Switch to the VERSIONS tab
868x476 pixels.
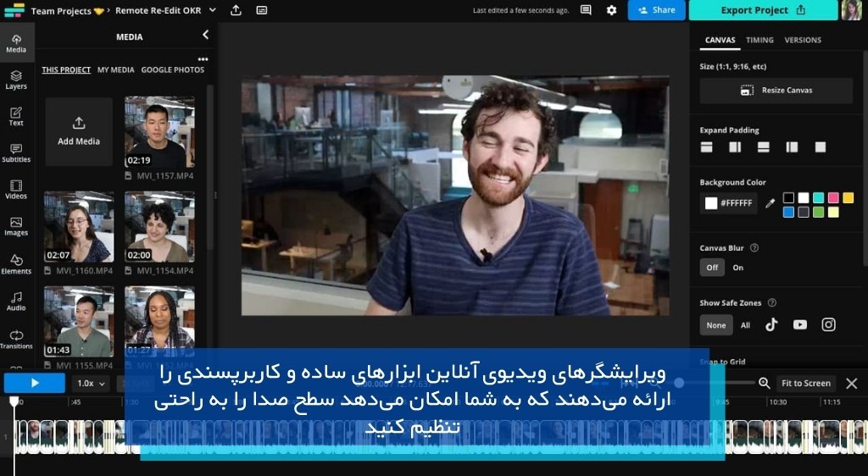tap(803, 40)
